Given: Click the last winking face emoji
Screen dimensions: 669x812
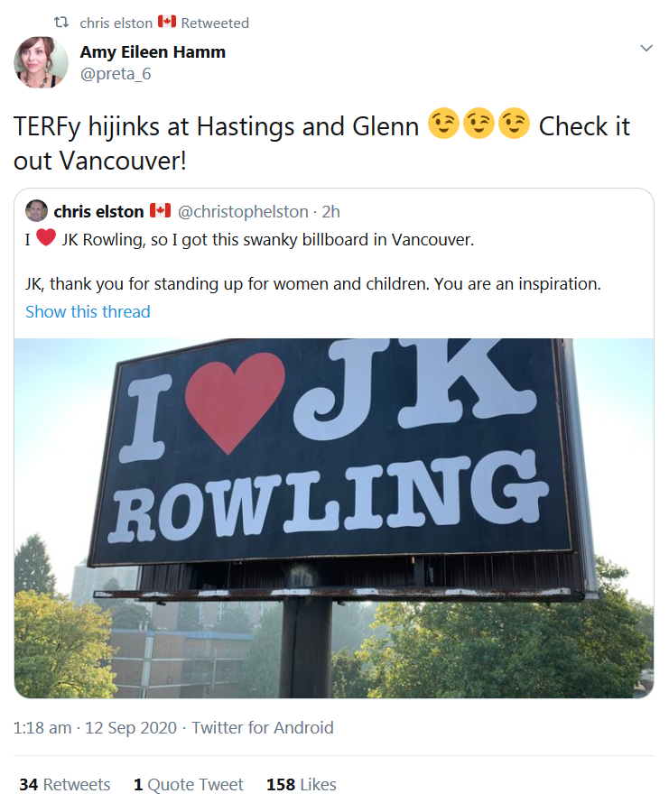Looking at the screenshot, I should pos(514,124).
